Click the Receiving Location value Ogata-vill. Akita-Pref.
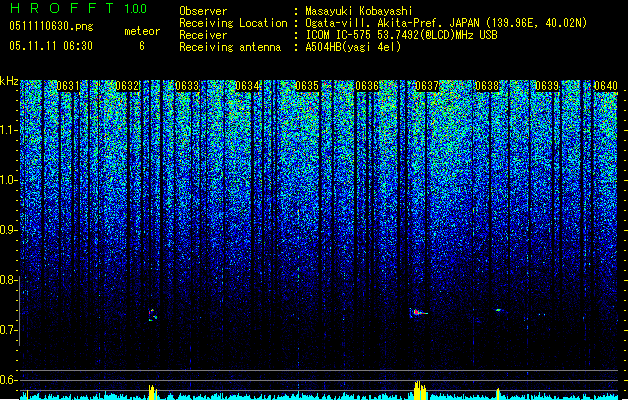 coord(446,23)
